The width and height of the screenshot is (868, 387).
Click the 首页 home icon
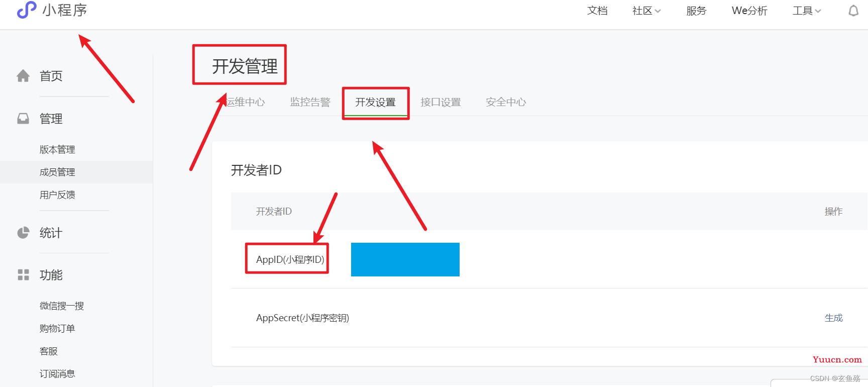click(x=23, y=76)
